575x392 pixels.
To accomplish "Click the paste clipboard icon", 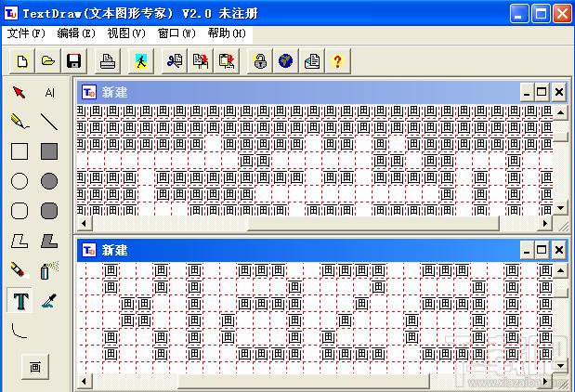I will pyautogui.click(x=227, y=61).
